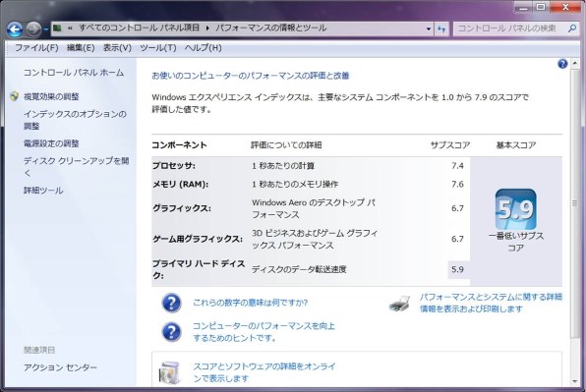Viewport: 586px width, 392px height.
Task: Click the primary hard disk subscore 5.9
Action: (x=457, y=269)
